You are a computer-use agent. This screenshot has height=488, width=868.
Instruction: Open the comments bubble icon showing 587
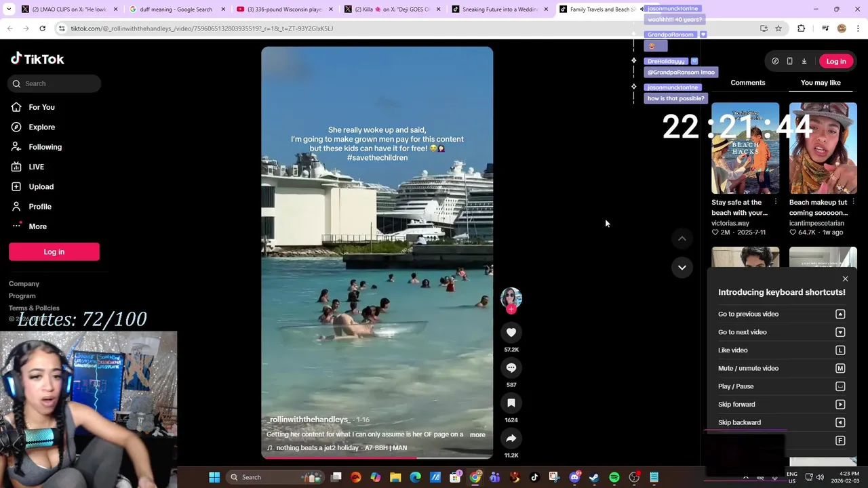click(x=511, y=367)
